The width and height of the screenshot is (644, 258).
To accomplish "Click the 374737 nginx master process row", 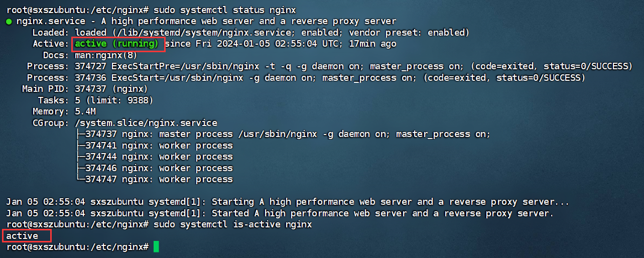I will (x=283, y=135).
